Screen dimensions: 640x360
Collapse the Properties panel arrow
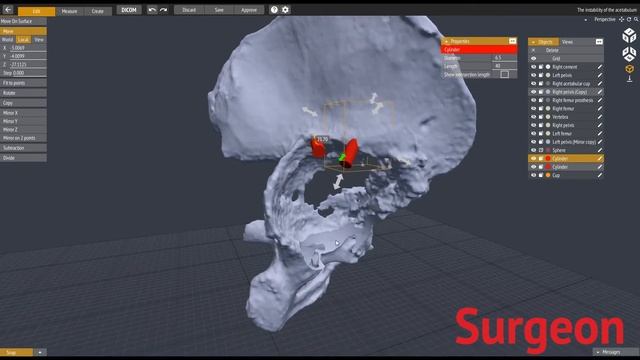coord(446,41)
